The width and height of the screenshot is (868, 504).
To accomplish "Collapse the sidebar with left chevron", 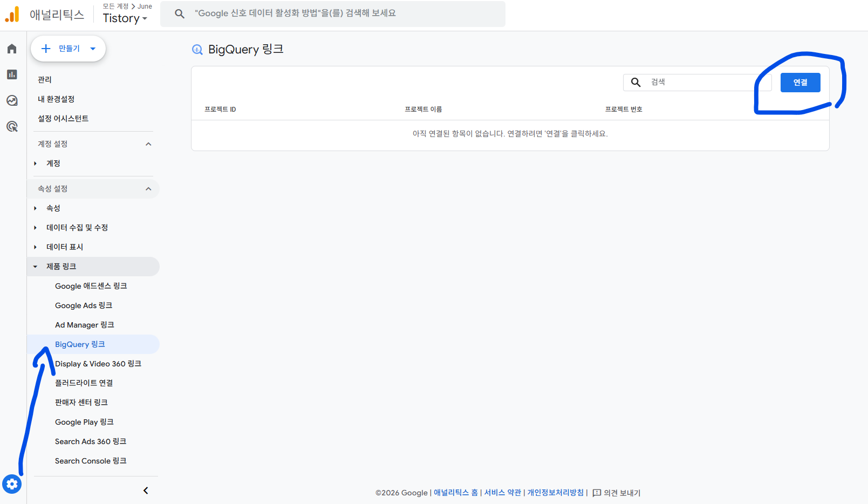I will [146, 491].
